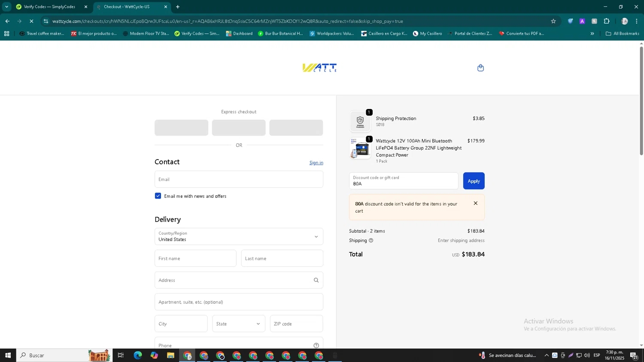Close the Checkout - WattCycle-US tab

pos(166,7)
